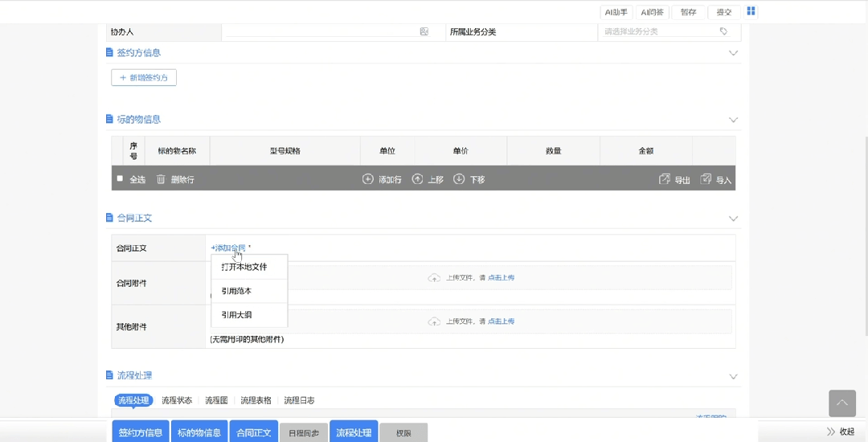Collapse the 标的物信息 section
This screenshot has width=868, height=442.
(x=734, y=120)
